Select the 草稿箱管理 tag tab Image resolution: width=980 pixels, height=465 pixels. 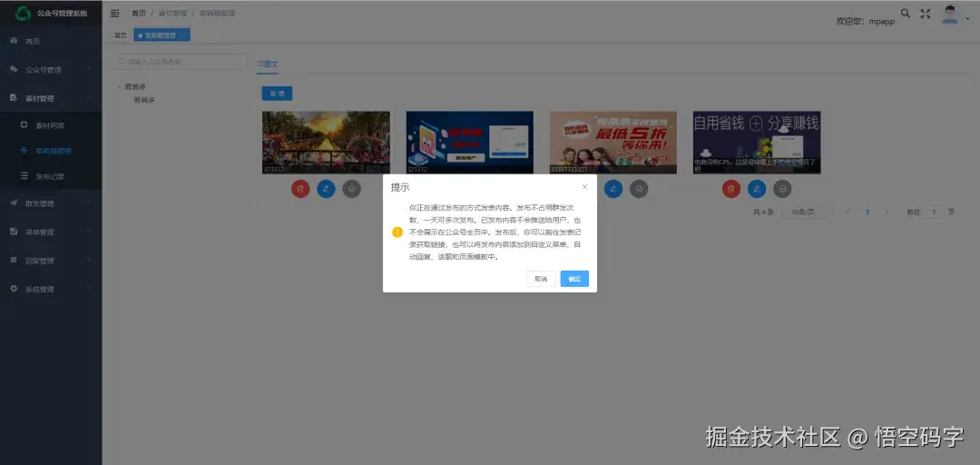162,35
